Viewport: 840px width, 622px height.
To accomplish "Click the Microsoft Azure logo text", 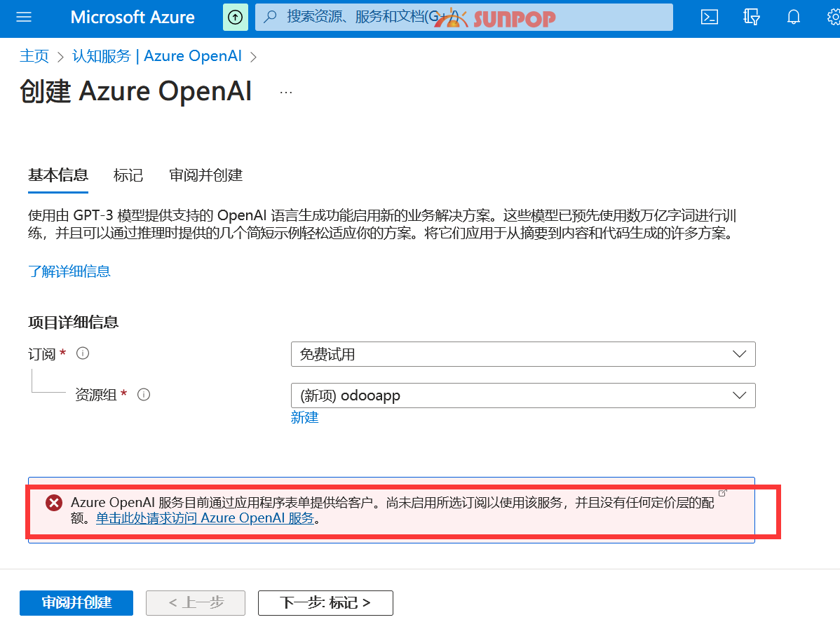I will click(x=133, y=18).
